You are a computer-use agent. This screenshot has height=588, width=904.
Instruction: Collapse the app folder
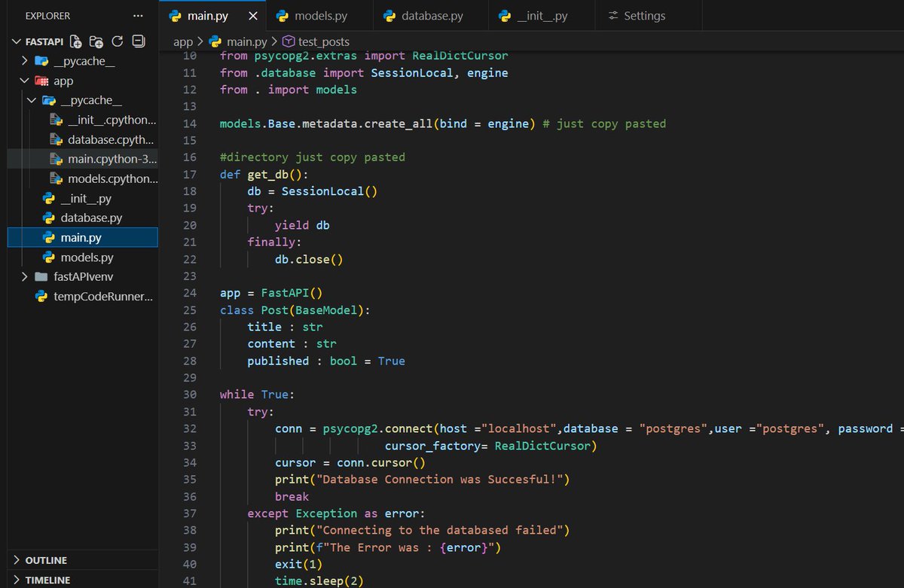[25, 81]
